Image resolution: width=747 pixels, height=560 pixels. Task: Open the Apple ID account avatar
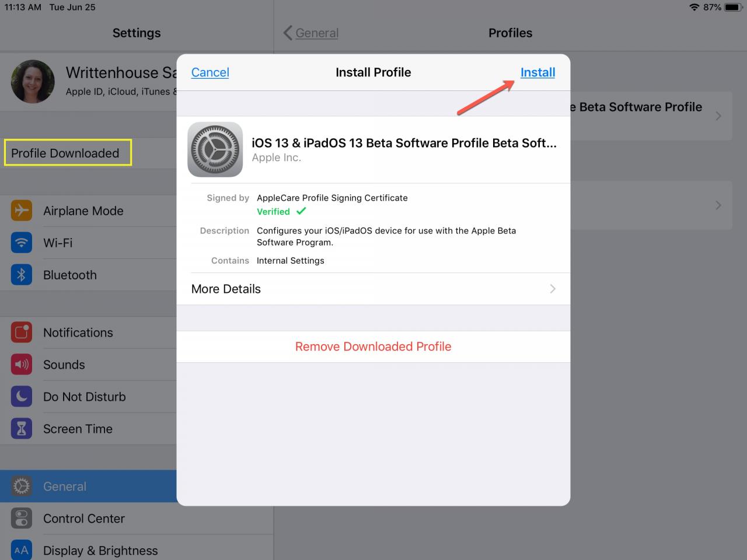[x=33, y=82]
